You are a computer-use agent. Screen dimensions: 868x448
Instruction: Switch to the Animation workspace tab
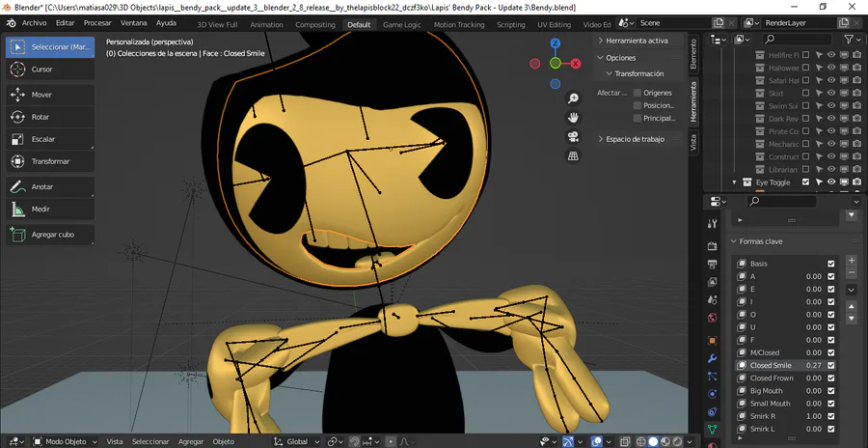[x=266, y=25]
